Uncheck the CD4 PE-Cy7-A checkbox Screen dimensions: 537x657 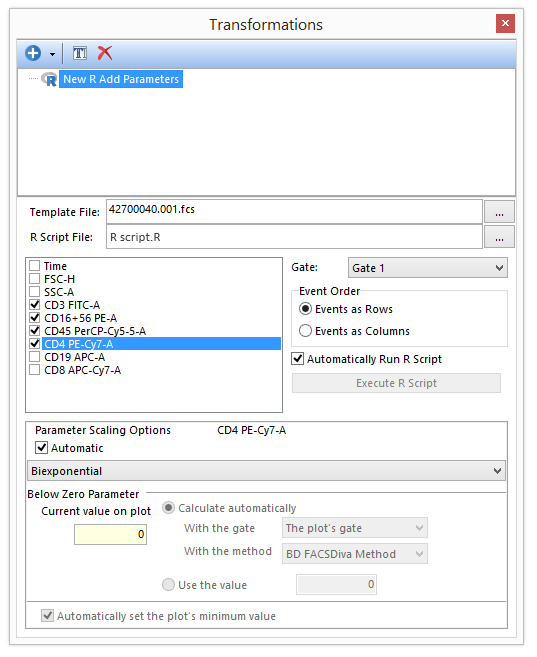35,344
